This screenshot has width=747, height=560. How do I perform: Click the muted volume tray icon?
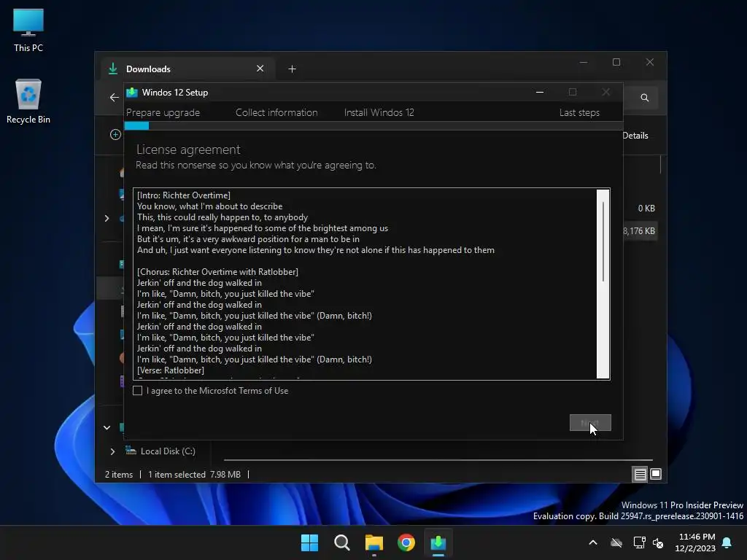[x=658, y=542]
